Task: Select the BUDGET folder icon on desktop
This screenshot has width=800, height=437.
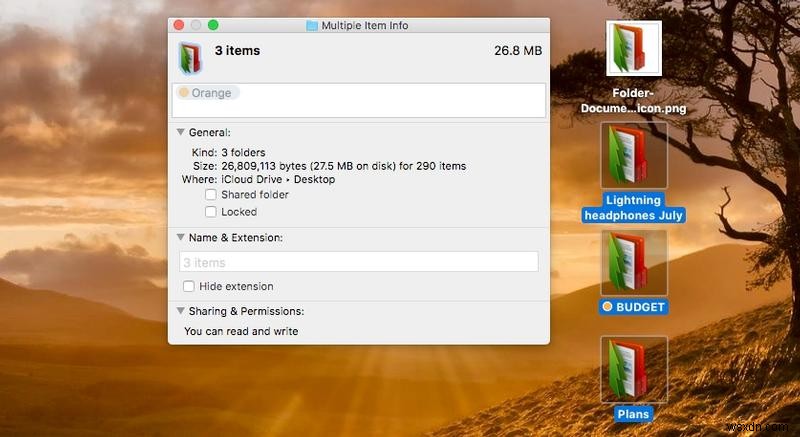Action: 634,263
